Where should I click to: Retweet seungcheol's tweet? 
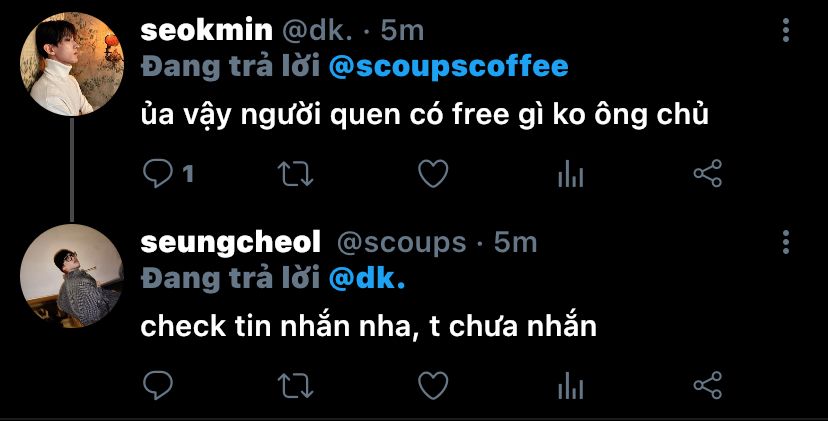(295, 385)
